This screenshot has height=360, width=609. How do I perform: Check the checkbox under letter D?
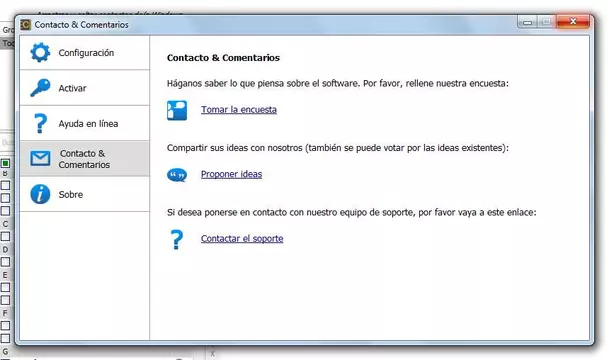point(5,262)
